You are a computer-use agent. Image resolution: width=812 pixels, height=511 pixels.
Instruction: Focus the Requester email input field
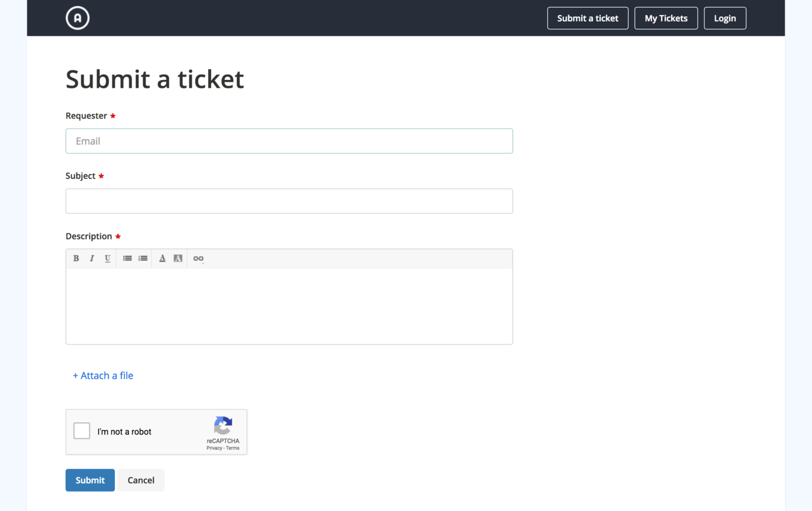[289, 141]
